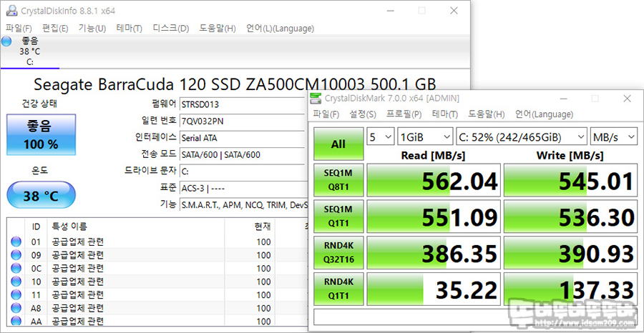Open 도움말(H) menu in CrystalDiskInfo
The height and width of the screenshot is (333, 644).
click(x=218, y=29)
